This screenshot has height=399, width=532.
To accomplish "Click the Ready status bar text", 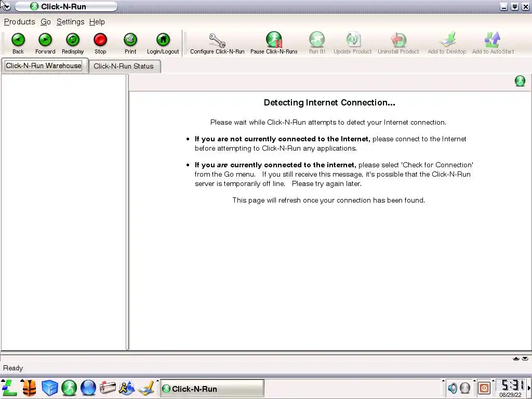I will pyautogui.click(x=13, y=368).
